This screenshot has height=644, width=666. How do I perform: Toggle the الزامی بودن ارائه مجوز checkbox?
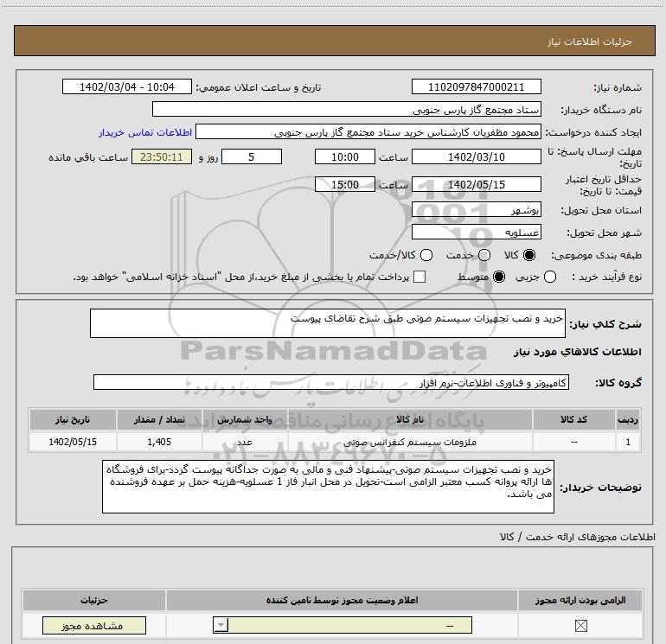click(580, 625)
